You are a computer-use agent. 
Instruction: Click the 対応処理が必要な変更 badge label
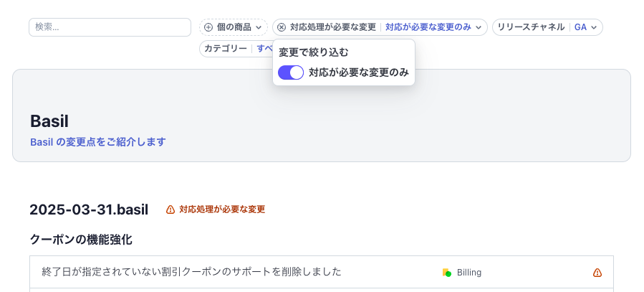(222, 209)
